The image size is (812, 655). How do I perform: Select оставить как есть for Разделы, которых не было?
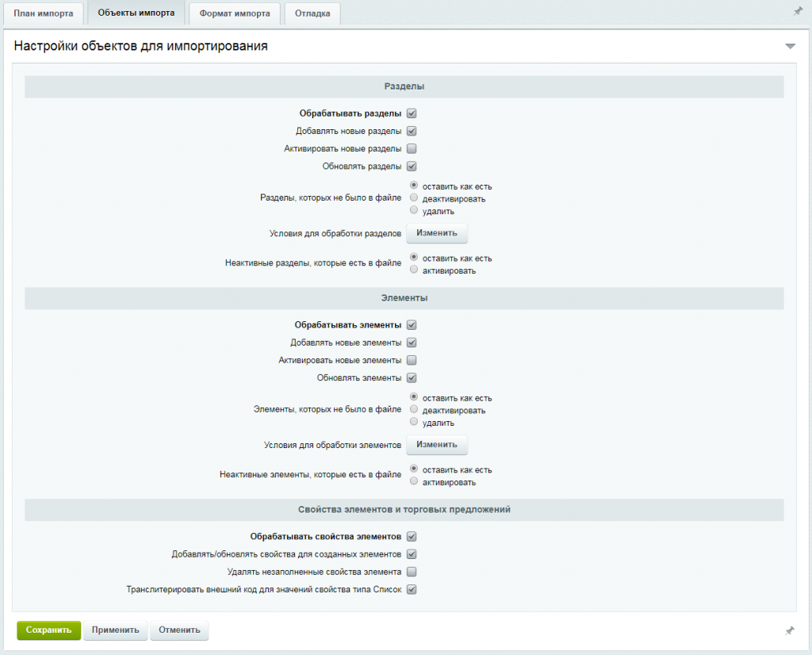pos(414,186)
